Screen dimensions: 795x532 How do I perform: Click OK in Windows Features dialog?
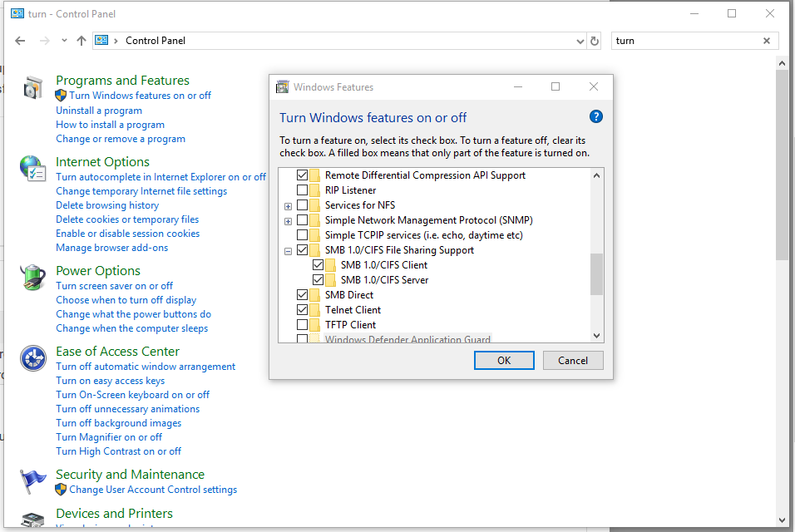pos(504,360)
